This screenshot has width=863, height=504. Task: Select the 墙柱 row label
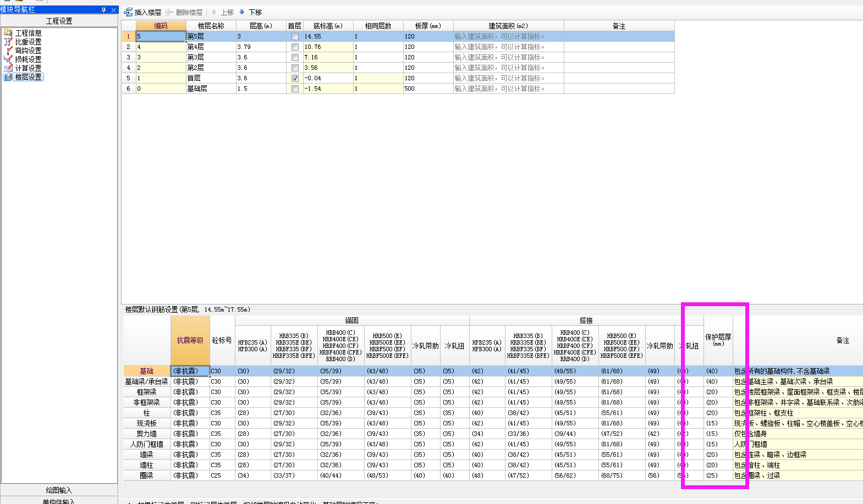(x=147, y=465)
